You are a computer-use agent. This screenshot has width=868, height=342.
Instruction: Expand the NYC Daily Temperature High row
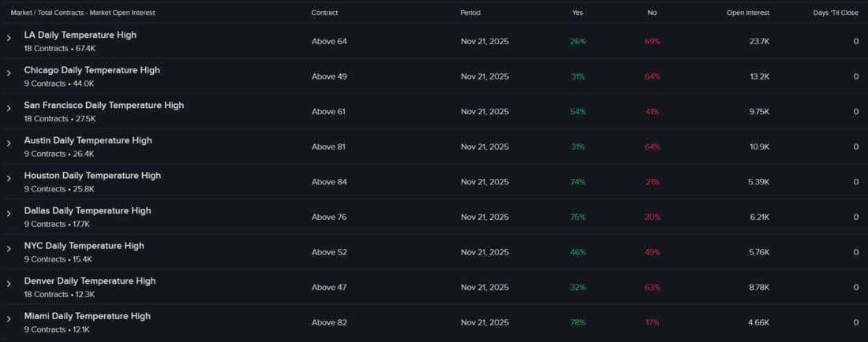click(x=9, y=248)
